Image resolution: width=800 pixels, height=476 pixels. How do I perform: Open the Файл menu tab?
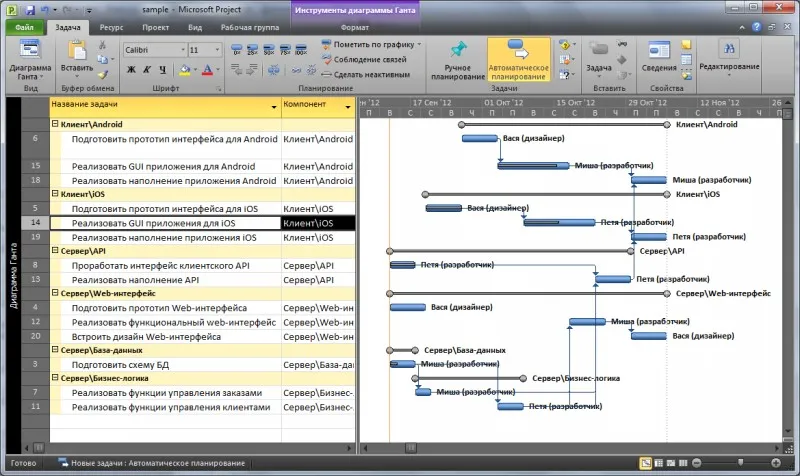click(24, 27)
